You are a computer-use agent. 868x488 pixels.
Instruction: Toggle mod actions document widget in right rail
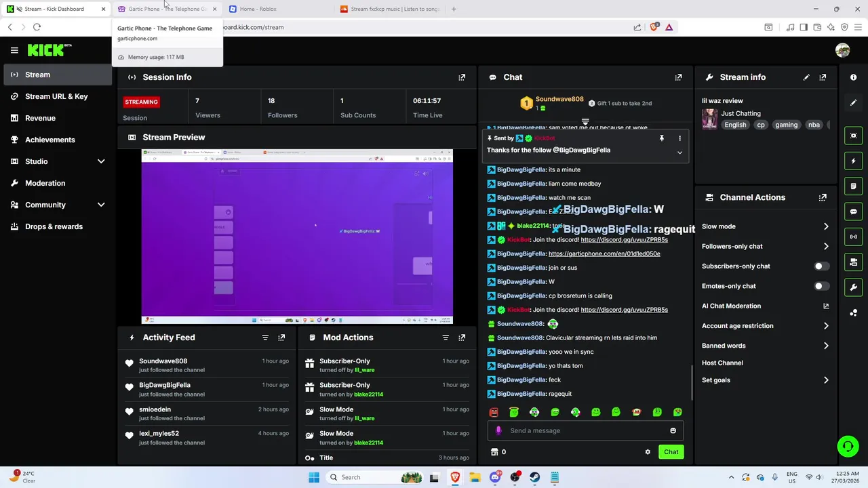(x=854, y=186)
